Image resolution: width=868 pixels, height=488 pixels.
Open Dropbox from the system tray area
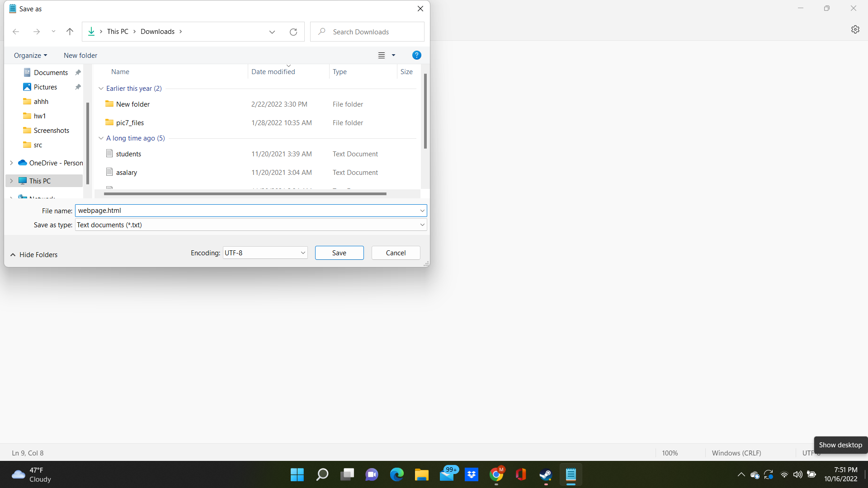(x=472, y=474)
